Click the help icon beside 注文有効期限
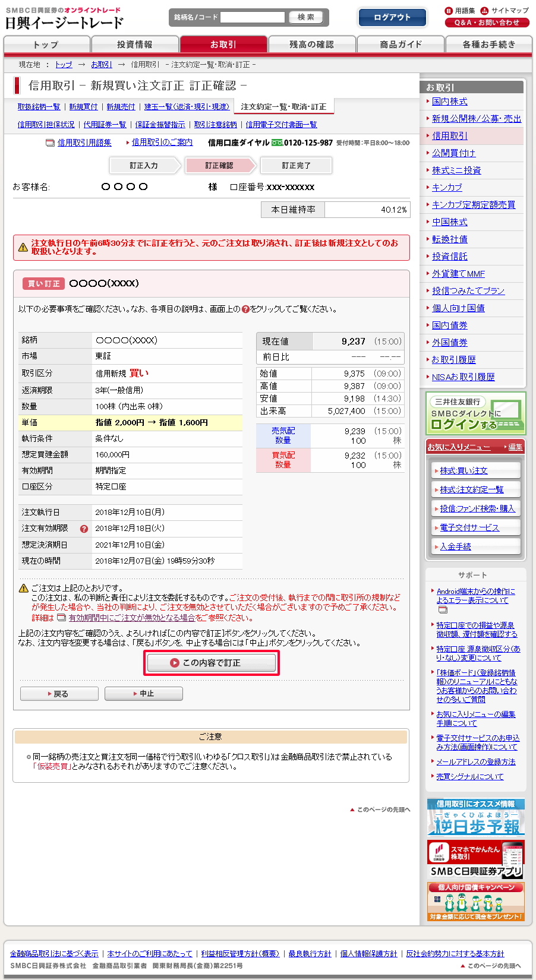The width and height of the screenshot is (536, 980). coord(84,529)
